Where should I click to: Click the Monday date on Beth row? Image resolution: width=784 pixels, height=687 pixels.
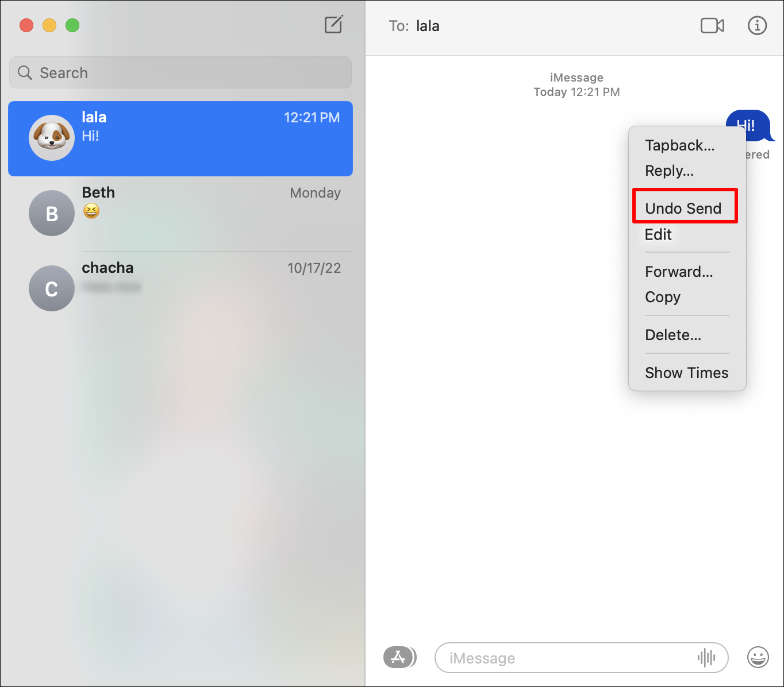pos(315,193)
